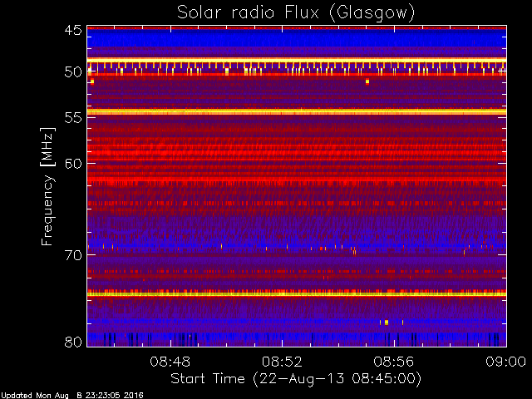This screenshot has width=532, height=399.
Task: Click the 'Start Time (22-Aug-13 08:45:00)' label
Action: 296,379
